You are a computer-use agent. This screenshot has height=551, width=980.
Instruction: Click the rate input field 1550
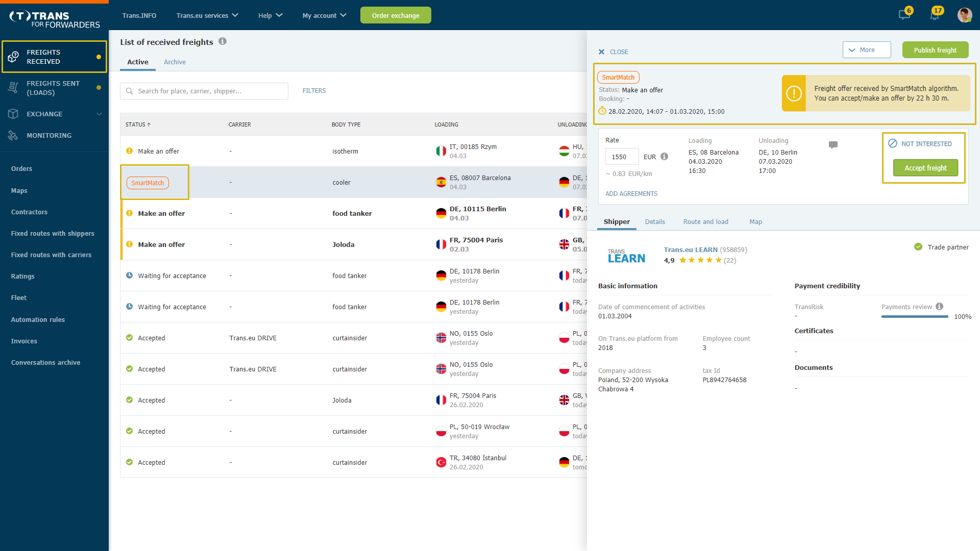tap(622, 157)
